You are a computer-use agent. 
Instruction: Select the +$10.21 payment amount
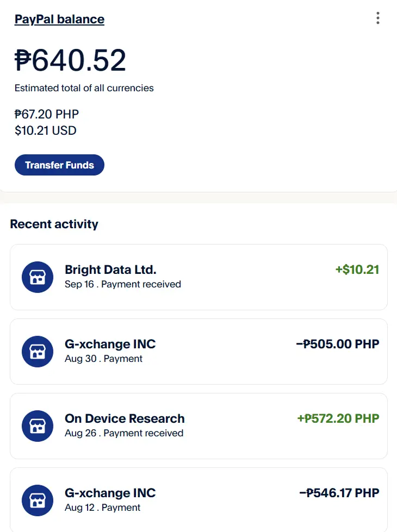[x=357, y=270]
